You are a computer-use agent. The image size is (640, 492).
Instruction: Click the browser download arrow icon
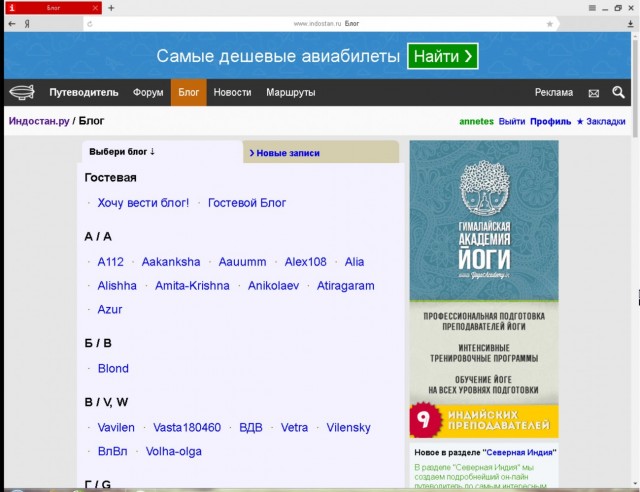point(630,22)
